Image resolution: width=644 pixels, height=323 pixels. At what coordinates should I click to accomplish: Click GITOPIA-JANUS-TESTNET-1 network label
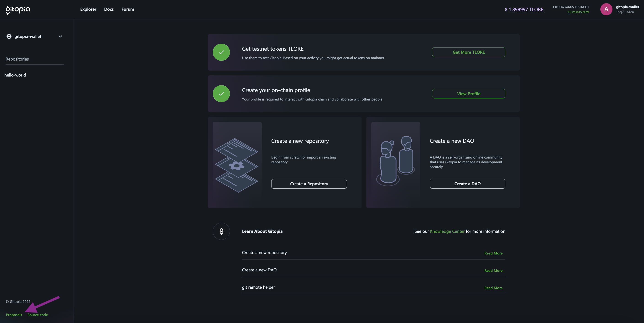[571, 7]
